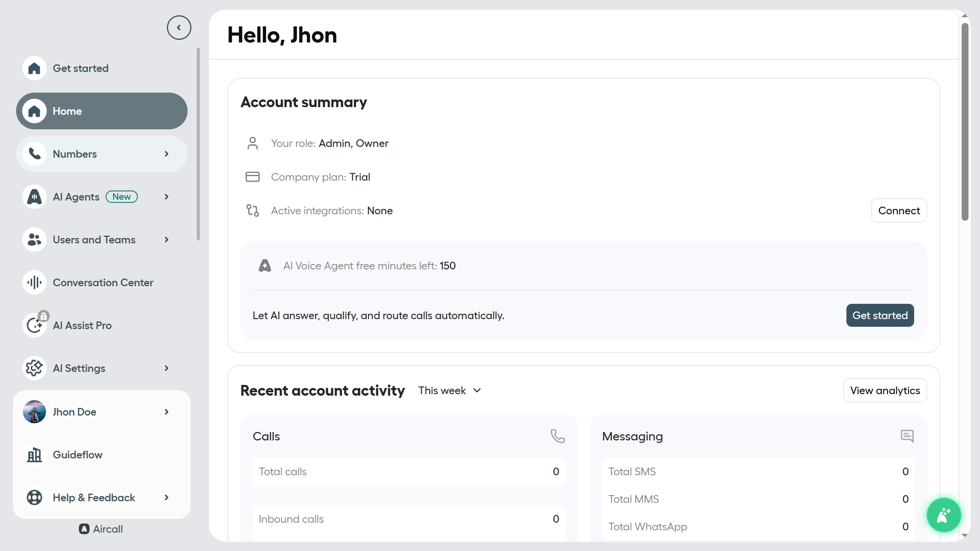Click the scroll down arrow at page bottom
The image size is (980, 551).
[965, 535]
